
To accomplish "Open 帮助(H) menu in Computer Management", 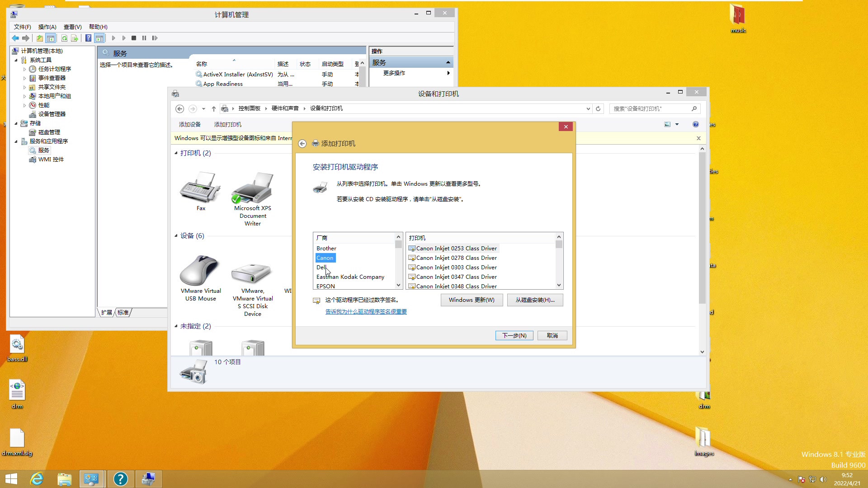I will 98,27.
